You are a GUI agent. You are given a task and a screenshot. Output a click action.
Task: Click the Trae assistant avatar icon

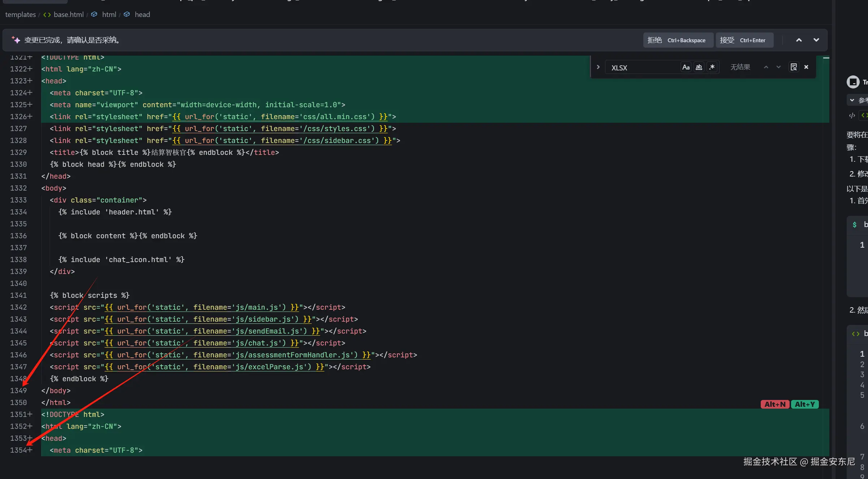pyautogui.click(x=853, y=82)
